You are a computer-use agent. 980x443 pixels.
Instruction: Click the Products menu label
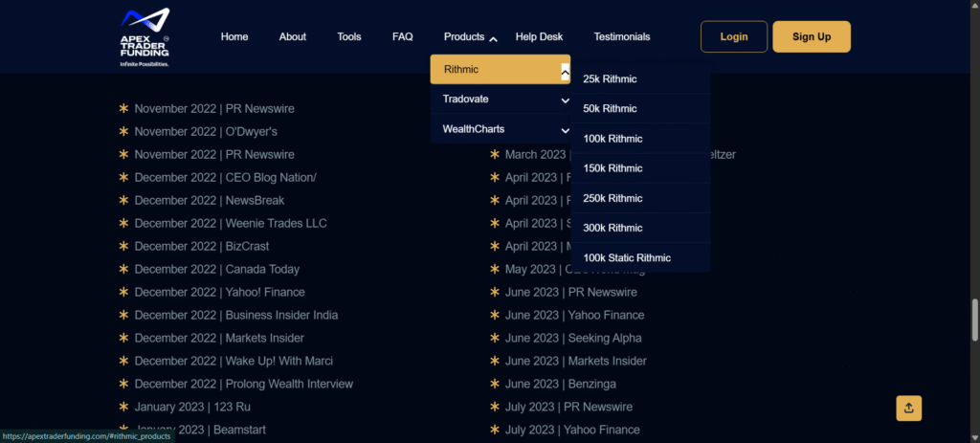click(x=464, y=37)
